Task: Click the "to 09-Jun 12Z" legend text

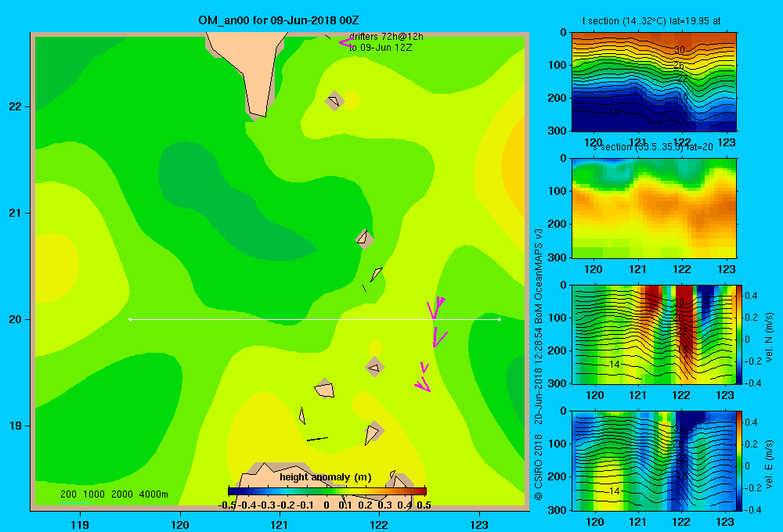Action: pos(380,48)
